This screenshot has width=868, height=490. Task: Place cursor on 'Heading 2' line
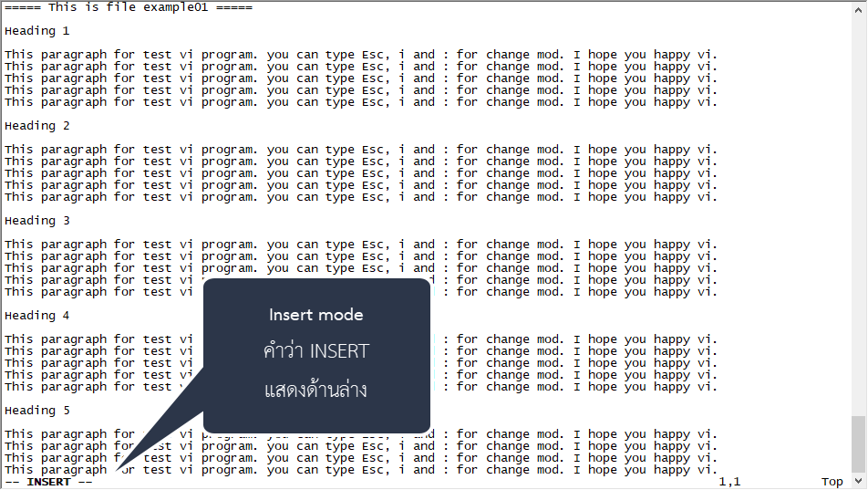click(x=36, y=126)
